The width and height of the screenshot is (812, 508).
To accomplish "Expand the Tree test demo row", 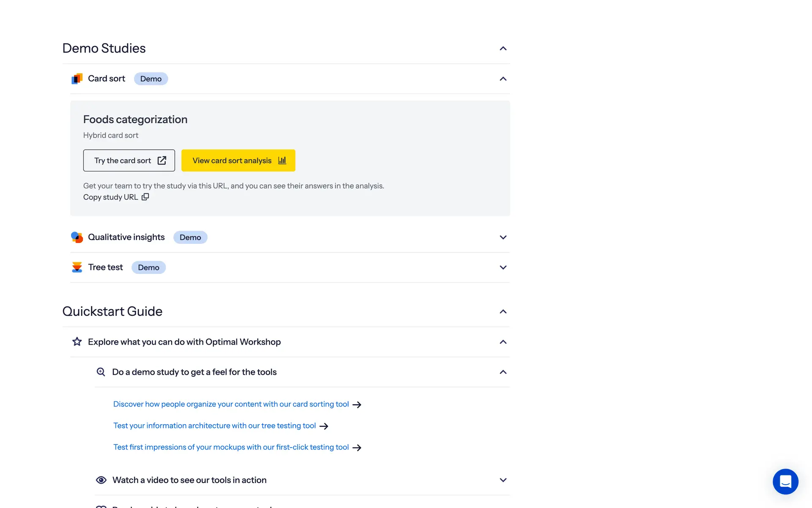I will (503, 268).
